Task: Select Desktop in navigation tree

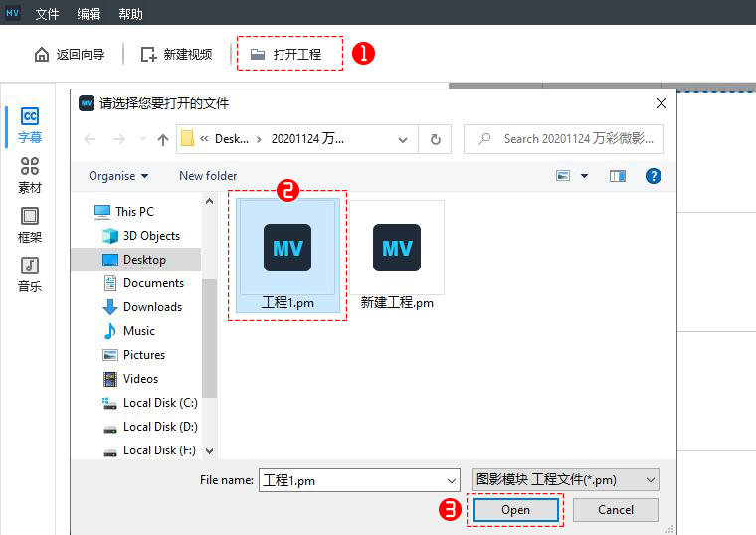Action: point(135,260)
